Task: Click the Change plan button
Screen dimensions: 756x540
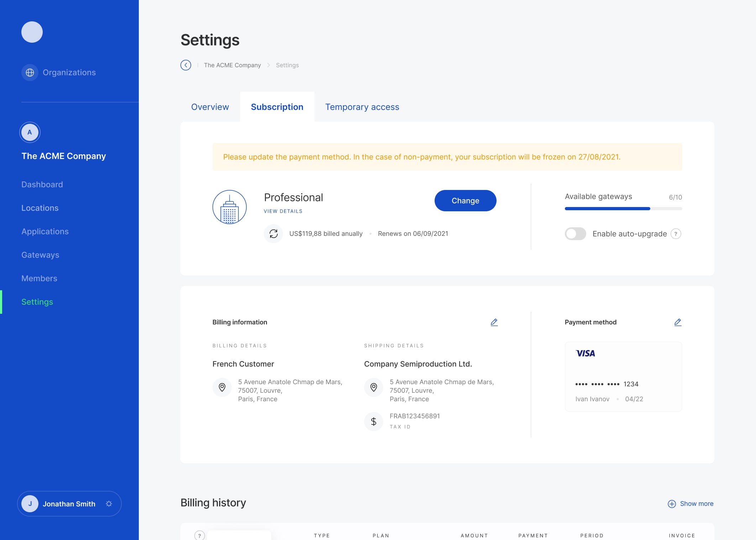Action: click(x=465, y=201)
